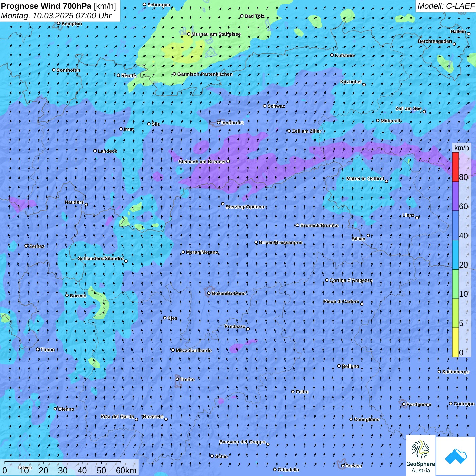Click the Mezzolombardo label
Image resolution: width=476 pixels, height=476 pixels.
(194, 350)
